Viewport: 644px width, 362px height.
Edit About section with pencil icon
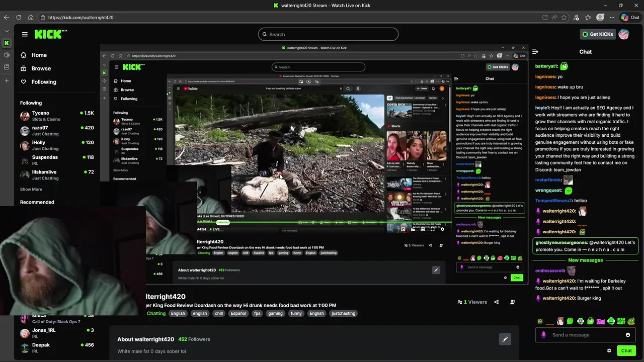click(505, 339)
